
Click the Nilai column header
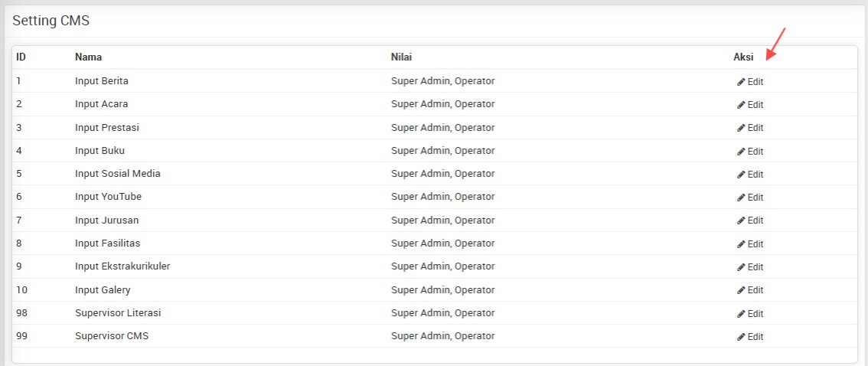point(401,57)
